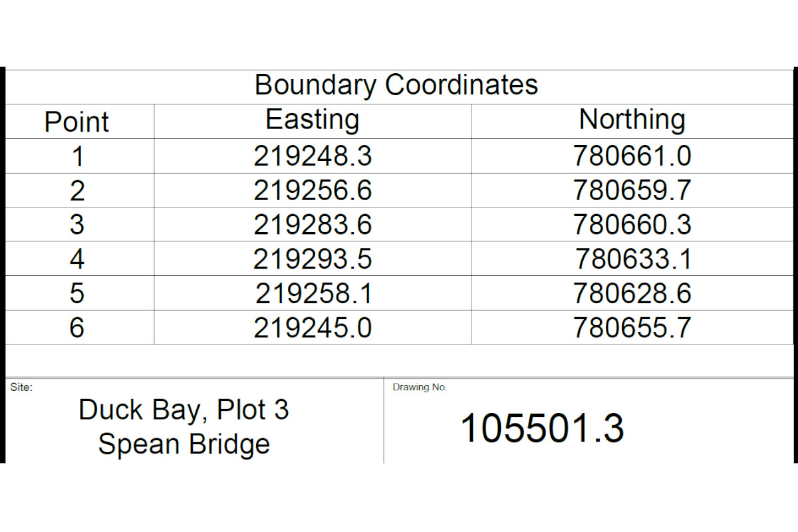Screen dimensions: 798x532
Task: Click Northing value 780655.7
Action: point(632,329)
